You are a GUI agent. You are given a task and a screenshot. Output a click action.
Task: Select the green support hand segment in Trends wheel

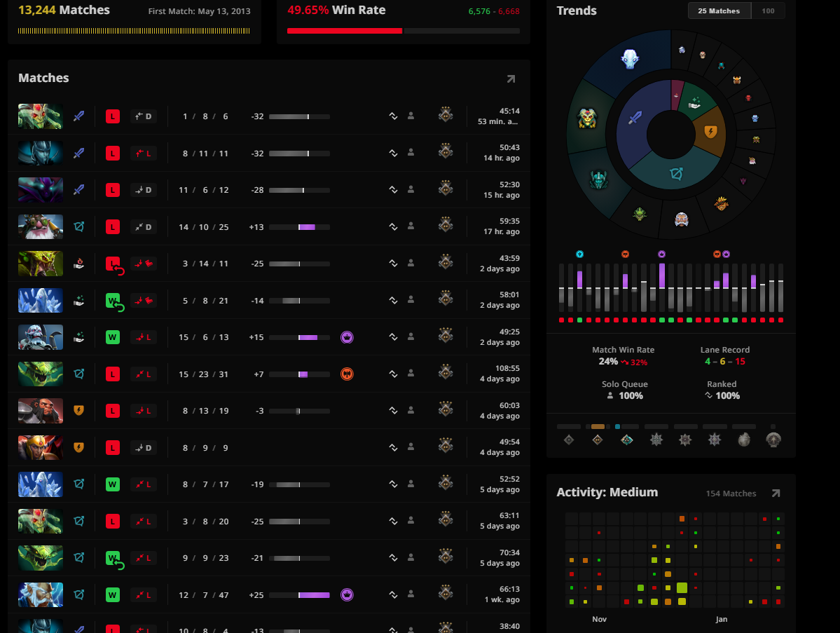coord(695,102)
